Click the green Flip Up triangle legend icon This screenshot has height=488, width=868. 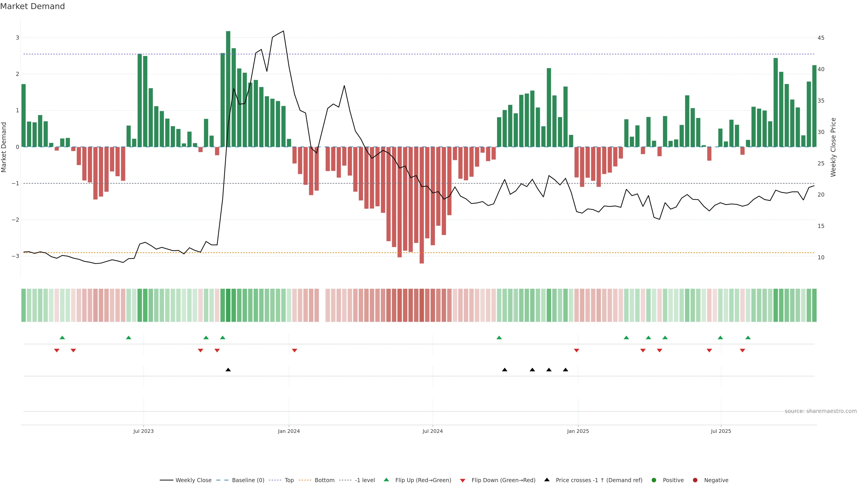(386, 480)
